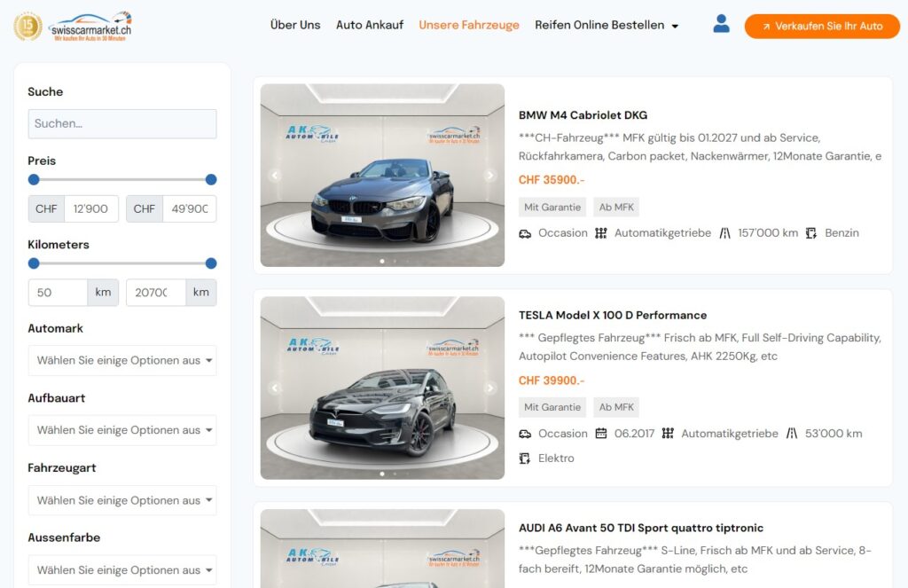Click the 'Verkaufen Sie Ihr Auto' button
This screenshot has height=588, width=908.
821,27
